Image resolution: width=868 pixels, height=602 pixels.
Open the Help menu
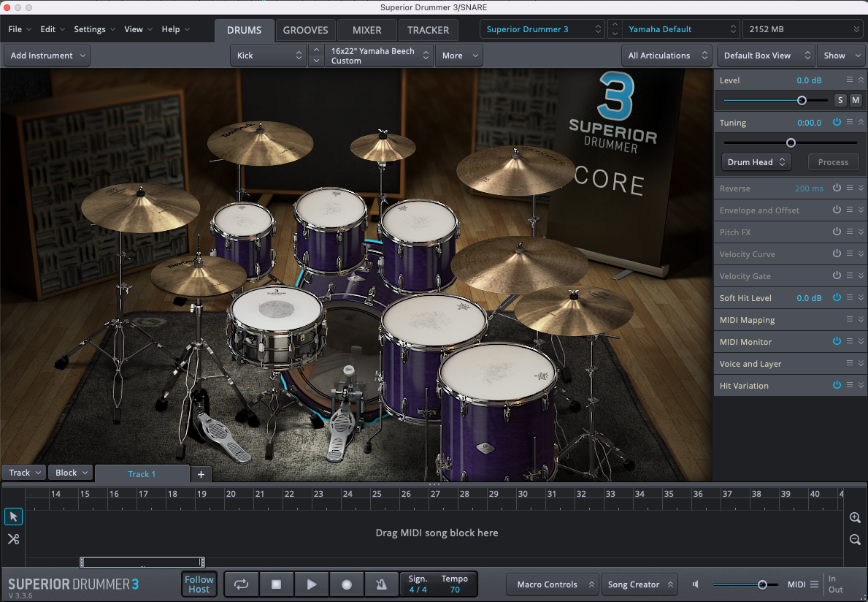175,28
